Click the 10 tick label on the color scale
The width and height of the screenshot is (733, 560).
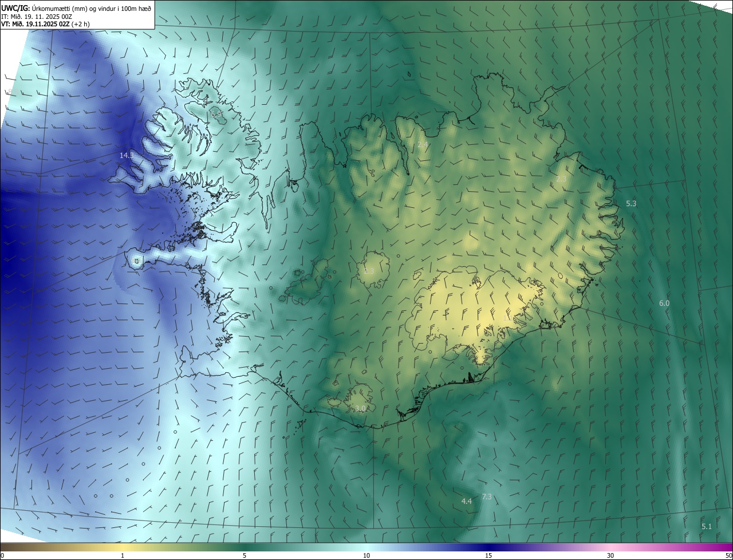(x=366, y=555)
